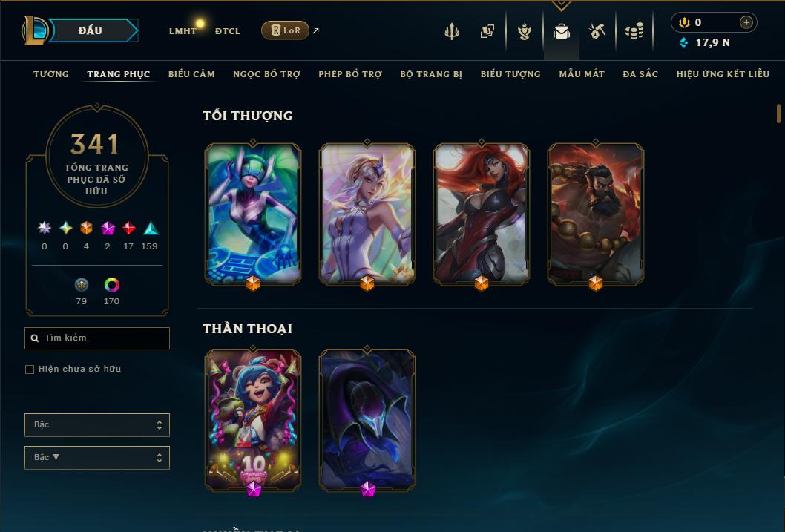
Task: Click the League logo icon
Action: pos(35,30)
